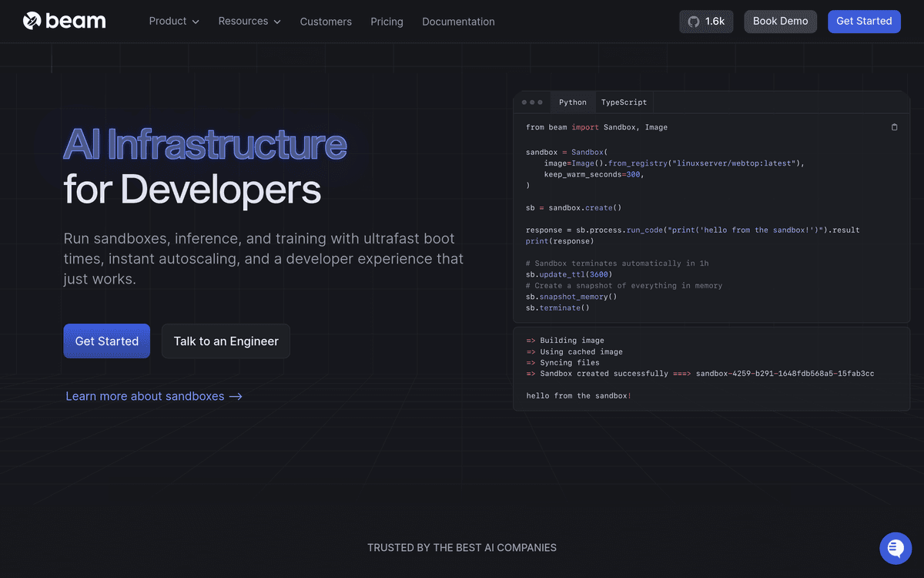This screenshot has width=924, height=578.
Task: Switch to the TypeScript code tab
Action: [624, 102]
